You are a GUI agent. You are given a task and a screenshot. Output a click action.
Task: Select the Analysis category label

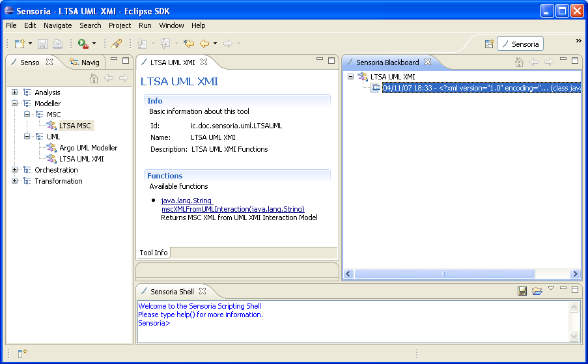pyautogui.click(x=48, y=92)
